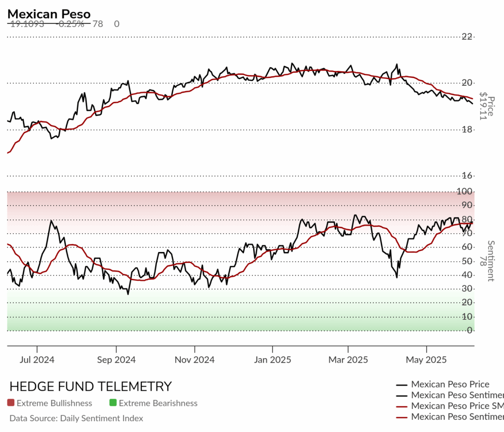
Task: Select the May 2025 axis tick label
Action: [x=426, y=359]
